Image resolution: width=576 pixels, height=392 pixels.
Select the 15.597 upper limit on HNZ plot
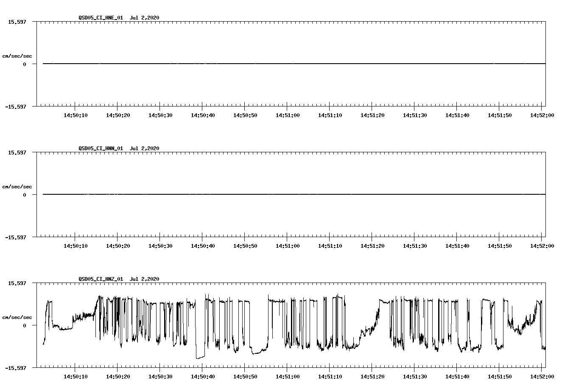[x=17, y=283]
